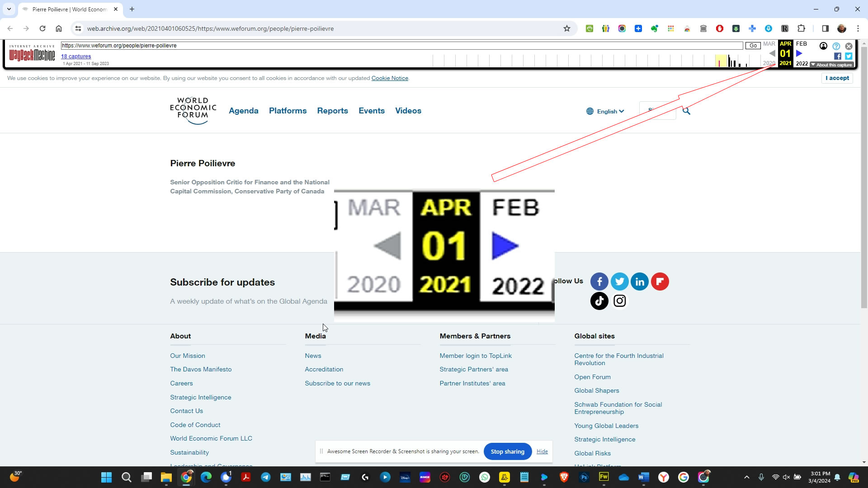Open Wayback Machine help question icon
Viewport: 868px width, 488px height.
[x=836, y=46]
